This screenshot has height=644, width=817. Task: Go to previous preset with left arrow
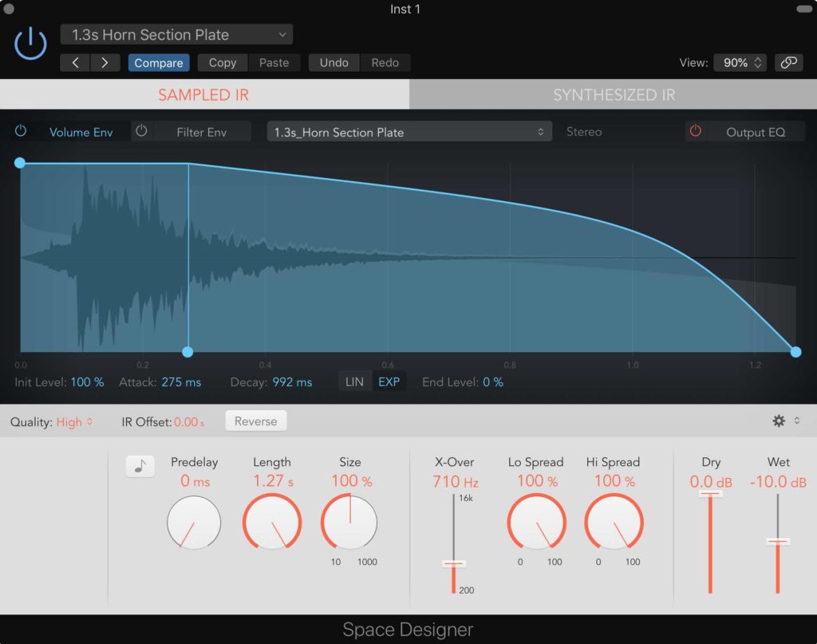pyautogui.click(x=76, y=63)
